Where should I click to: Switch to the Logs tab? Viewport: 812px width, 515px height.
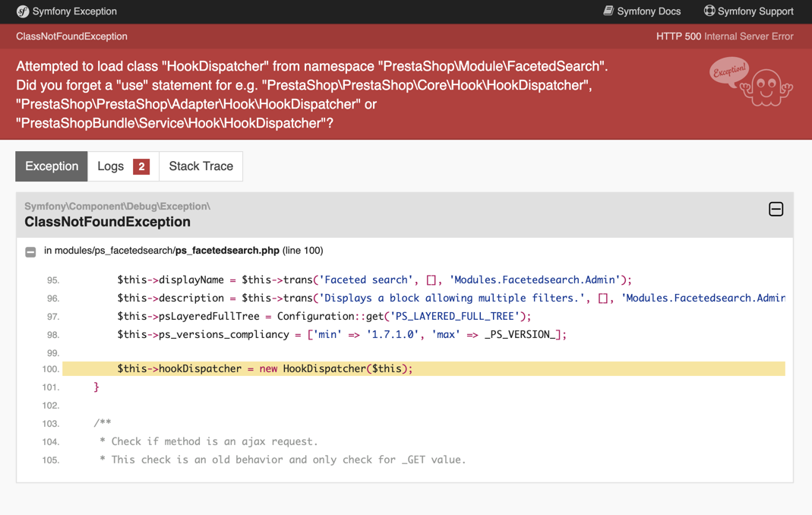click(123, 166)
